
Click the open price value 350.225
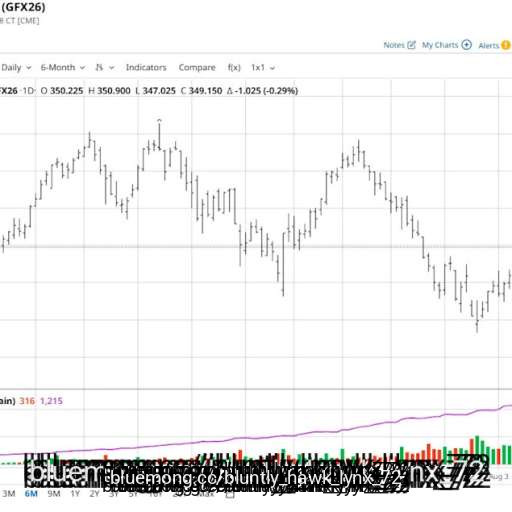pos(66,91)
